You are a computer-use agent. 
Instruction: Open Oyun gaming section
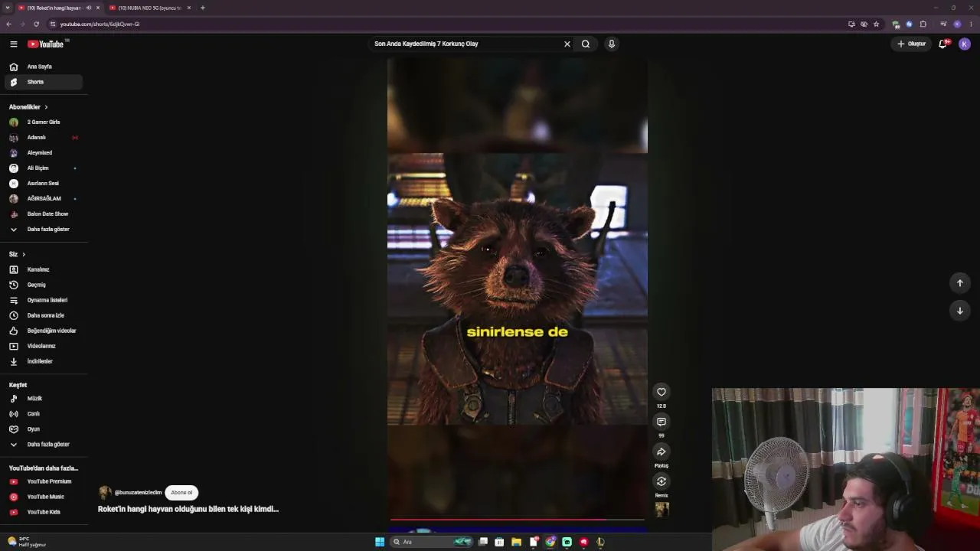click(43, 429)
